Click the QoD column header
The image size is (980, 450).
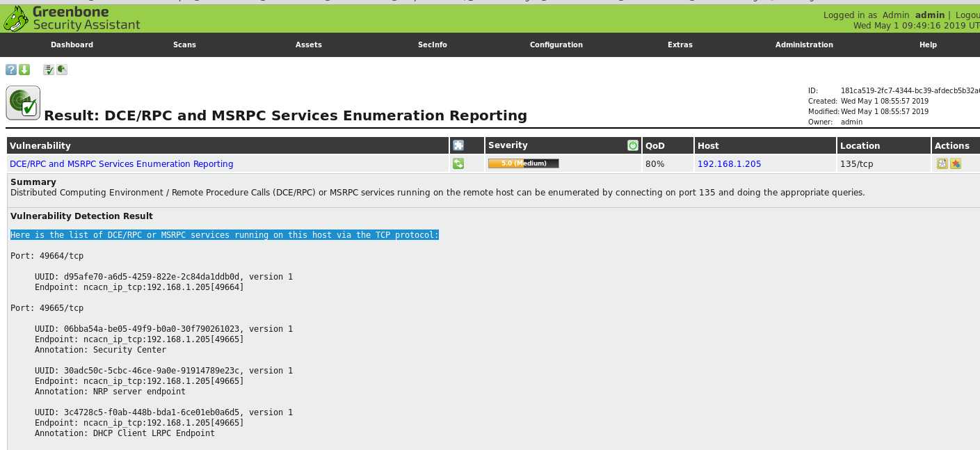(x=655, y=145)
